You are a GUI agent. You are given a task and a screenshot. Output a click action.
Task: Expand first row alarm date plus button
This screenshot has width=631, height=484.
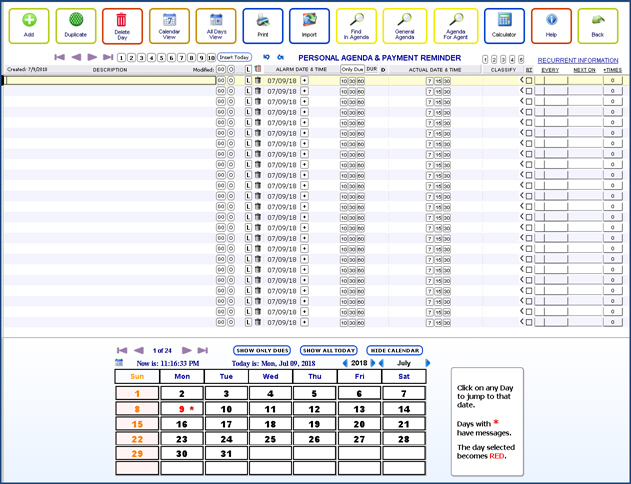[304, 80]
